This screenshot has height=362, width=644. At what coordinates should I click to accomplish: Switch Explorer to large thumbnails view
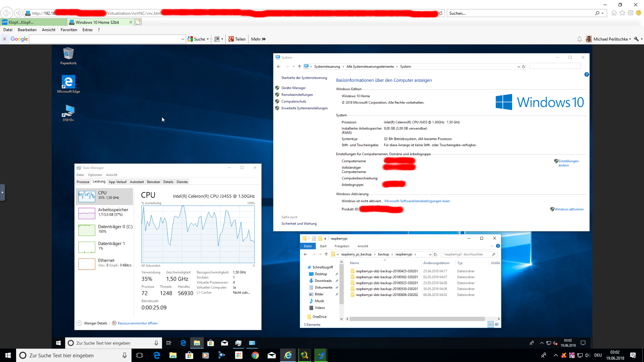click(x=497, y=324)
